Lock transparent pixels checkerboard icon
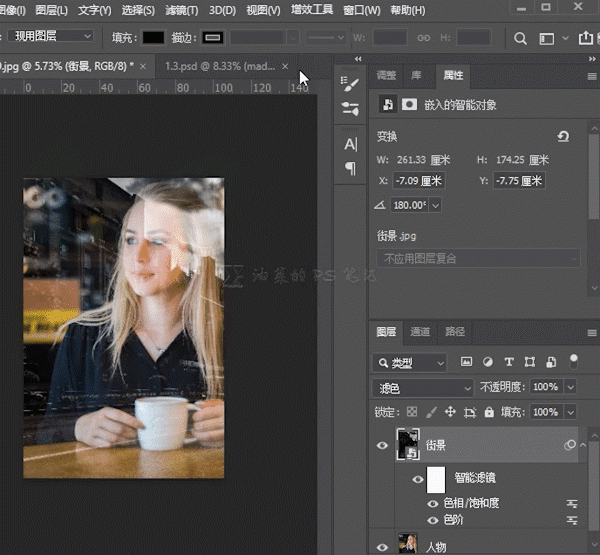 [x=412, y=412]
